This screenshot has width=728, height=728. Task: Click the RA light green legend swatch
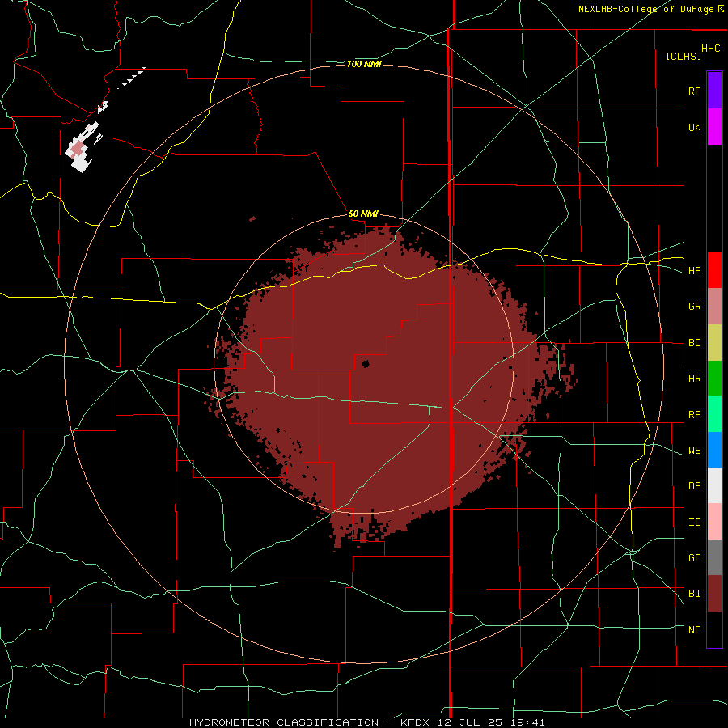click(714, 414)
